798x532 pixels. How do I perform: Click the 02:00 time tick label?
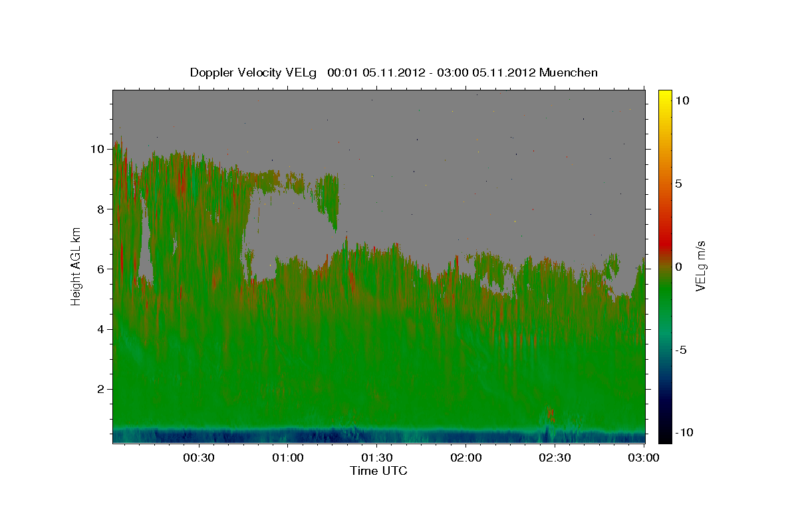[465, 458]
